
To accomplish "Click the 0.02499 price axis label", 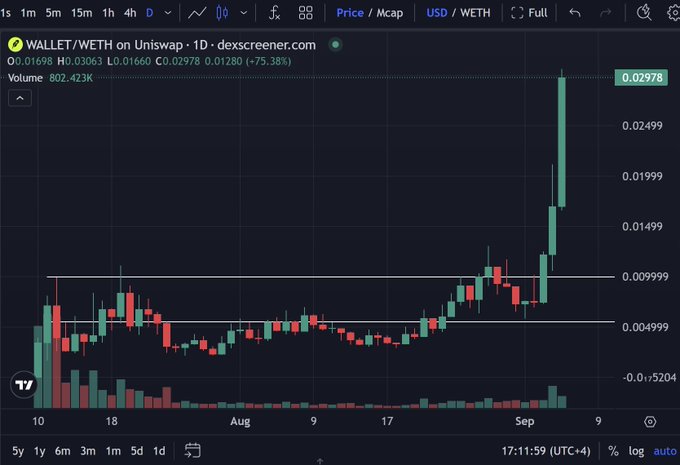I will pyautogui.click(x=642, y=126).
